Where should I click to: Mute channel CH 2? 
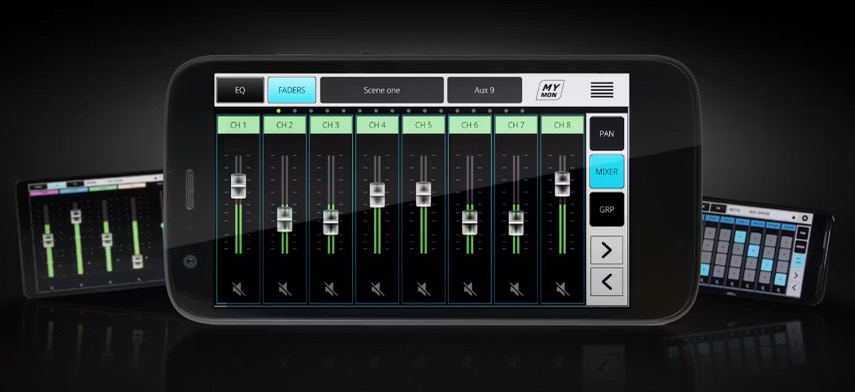(284, 289)
